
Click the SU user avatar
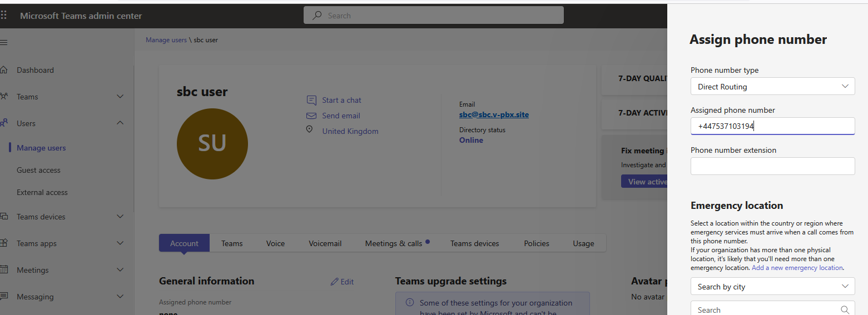pos(212,144)
